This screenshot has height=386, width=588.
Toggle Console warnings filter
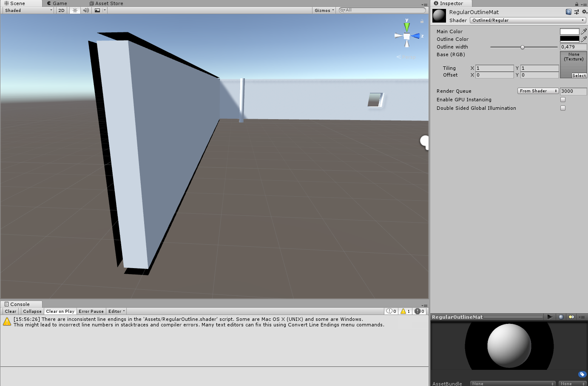406,312
